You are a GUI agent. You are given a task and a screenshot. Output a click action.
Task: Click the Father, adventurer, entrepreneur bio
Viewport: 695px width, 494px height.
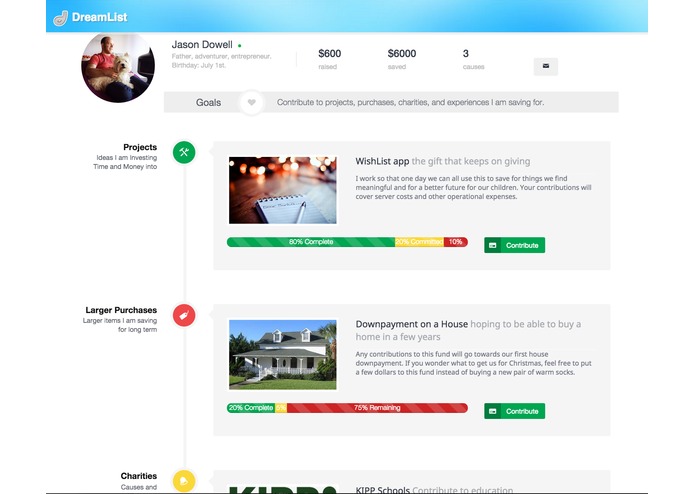(x=221, y=57)
